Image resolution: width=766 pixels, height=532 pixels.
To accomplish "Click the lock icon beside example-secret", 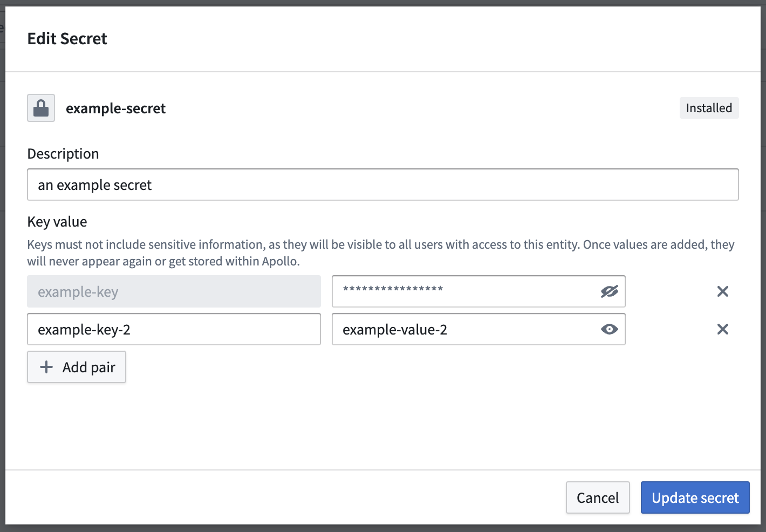I will (x=41, y=108).
